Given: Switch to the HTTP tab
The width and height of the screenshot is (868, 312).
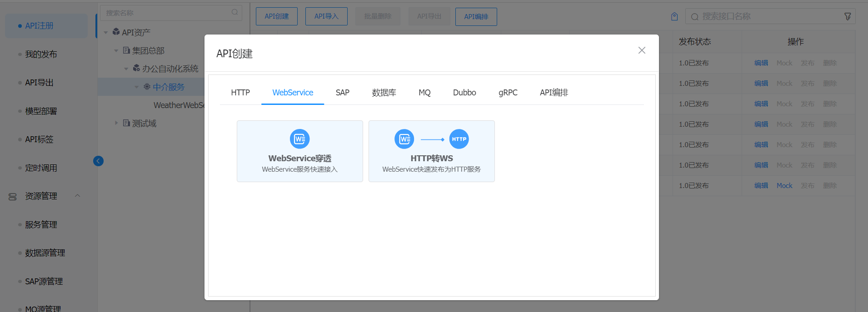Looking at the screenshot, I should [x=240, y=93].
